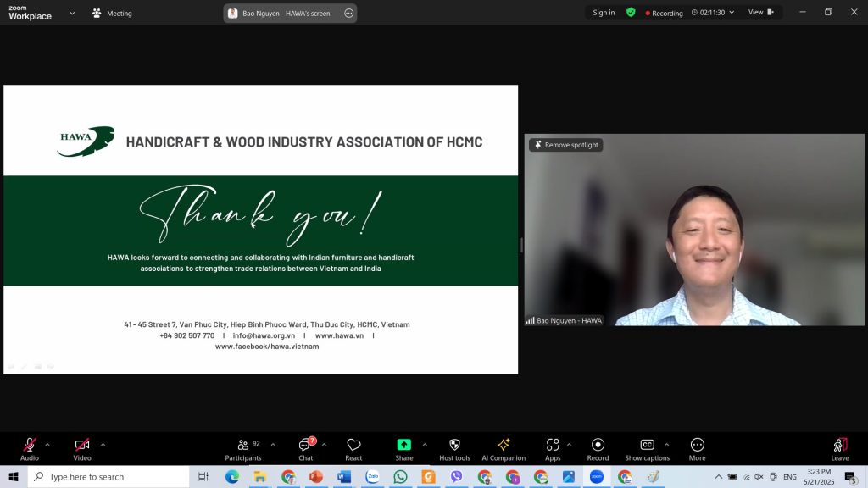Click the muted volume tray icon
868x488 pixels.
(759, 477)
